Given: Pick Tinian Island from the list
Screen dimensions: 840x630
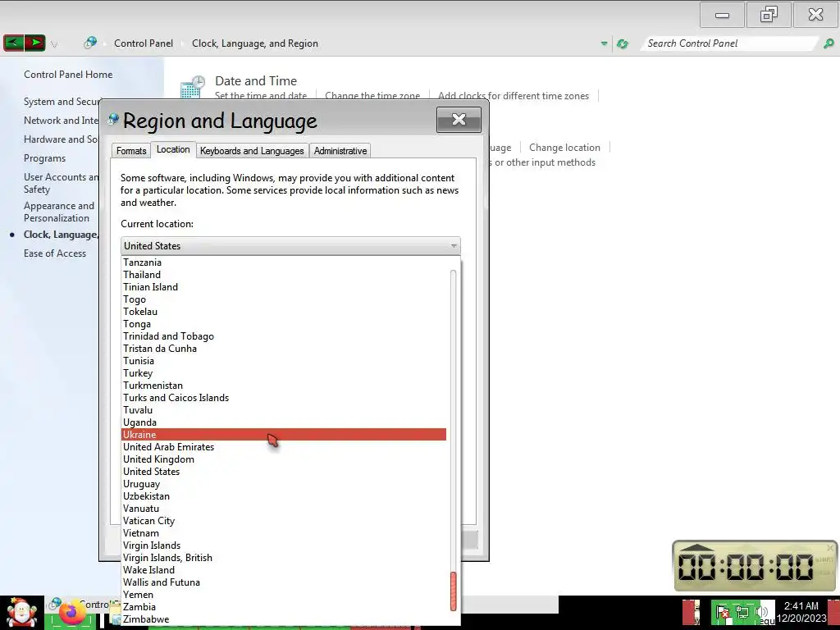Looking at the screenshot, I should pos(284,286).
